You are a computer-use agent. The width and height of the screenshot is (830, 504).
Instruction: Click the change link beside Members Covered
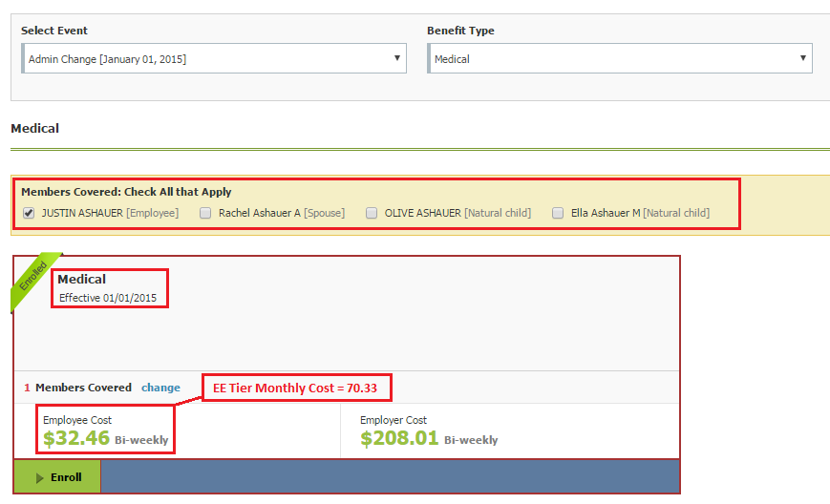click(160, 388)
